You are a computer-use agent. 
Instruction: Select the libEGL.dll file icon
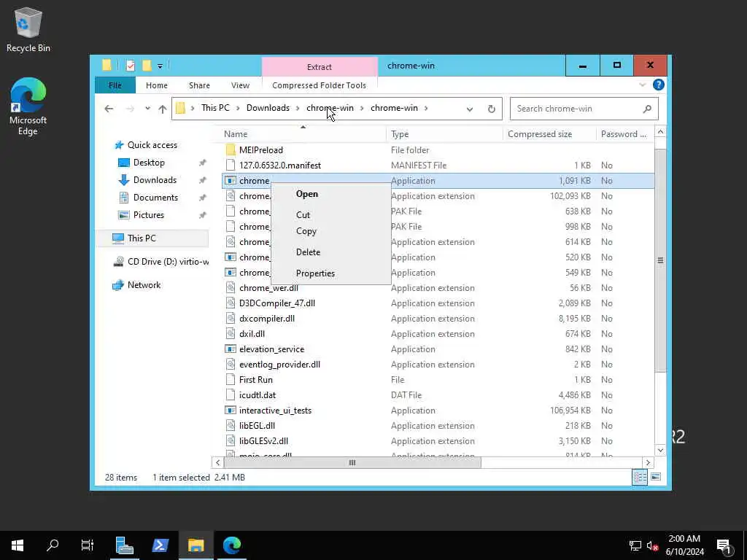(231, 426)
